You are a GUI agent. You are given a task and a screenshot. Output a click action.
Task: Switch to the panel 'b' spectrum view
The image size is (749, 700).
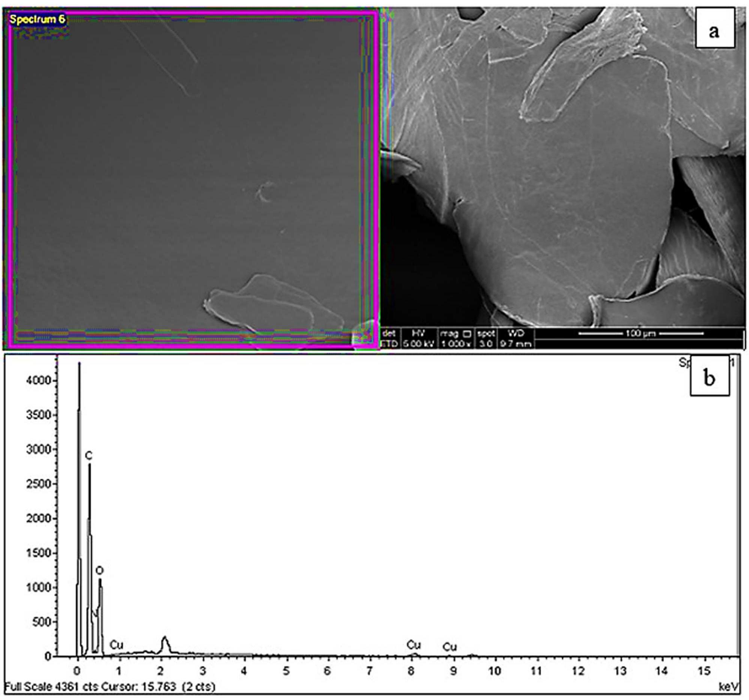(710, 380)
